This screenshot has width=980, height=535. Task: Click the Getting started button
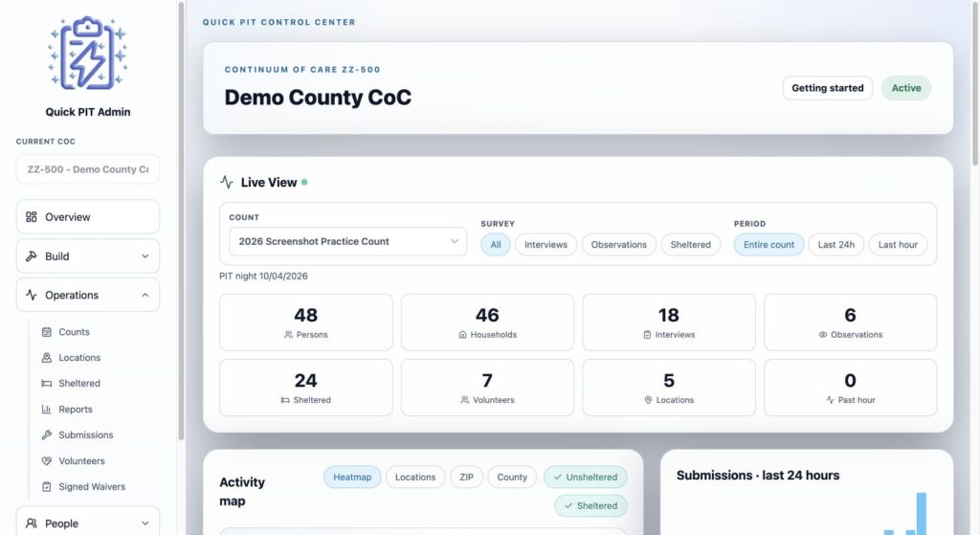[x=828, y=88]
